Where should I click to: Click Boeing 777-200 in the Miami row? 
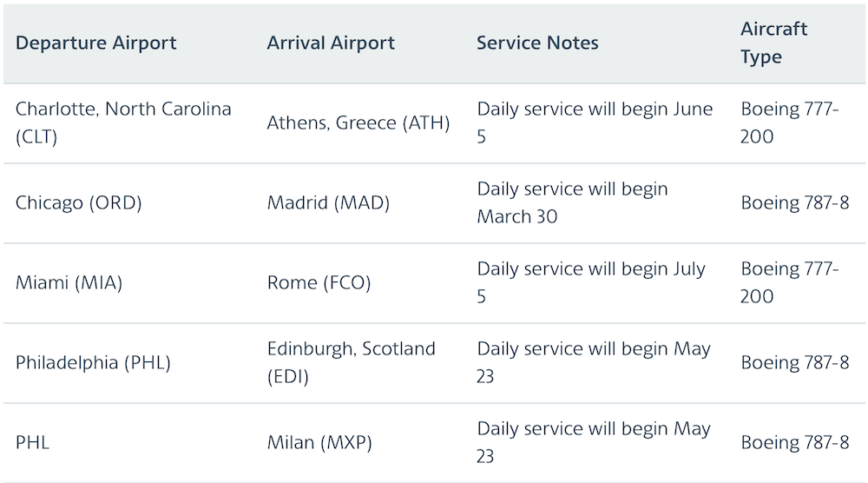click(789, 282)
